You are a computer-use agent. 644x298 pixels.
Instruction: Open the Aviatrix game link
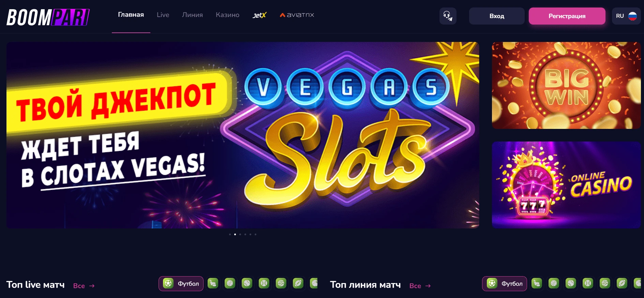(297, 15)
